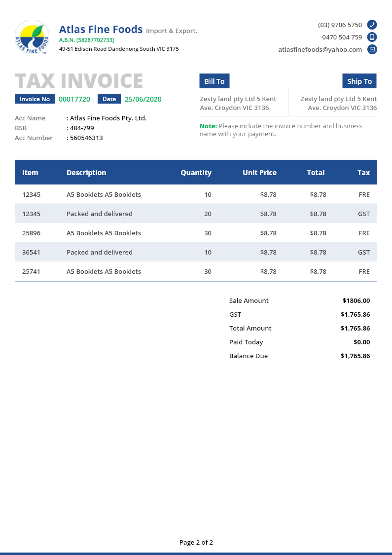Click the Date label badge
392x555 pixels.
(x=109, y=99)
